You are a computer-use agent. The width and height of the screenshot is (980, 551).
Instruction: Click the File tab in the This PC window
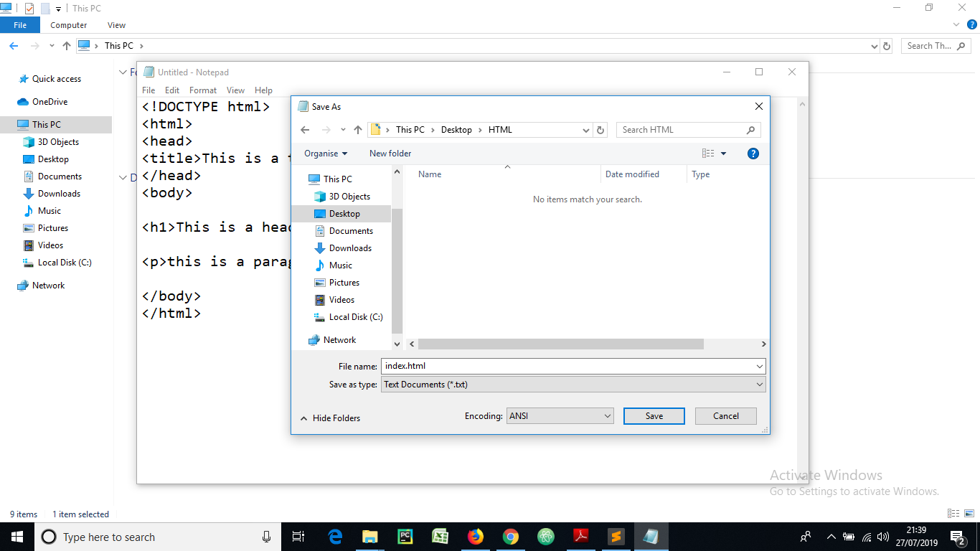click(20, 25)
